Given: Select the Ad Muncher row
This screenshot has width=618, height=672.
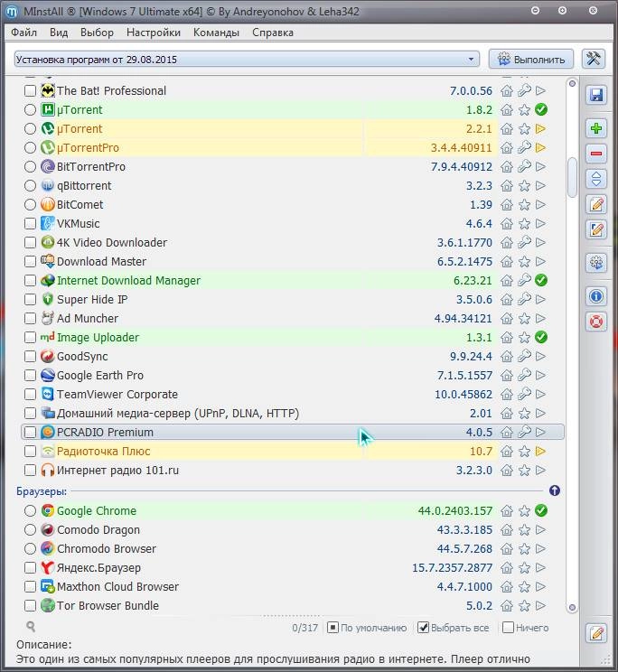Looking at the screenshot, I should pyautogui.click(x=293, y=319).
